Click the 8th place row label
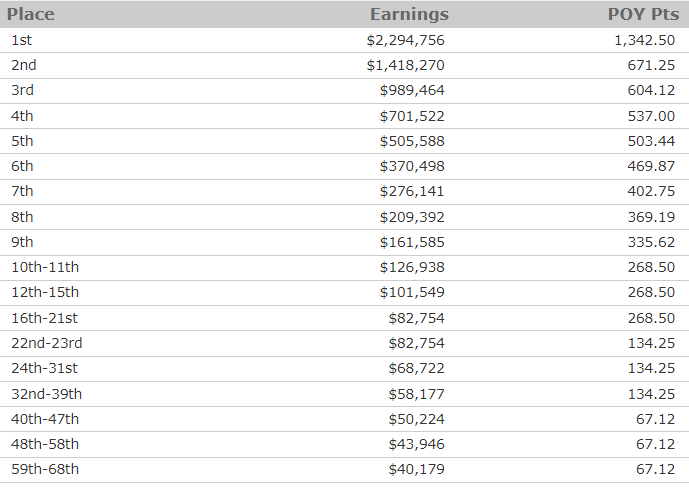This screenshot has width=689, height=487. click(23, 216)
